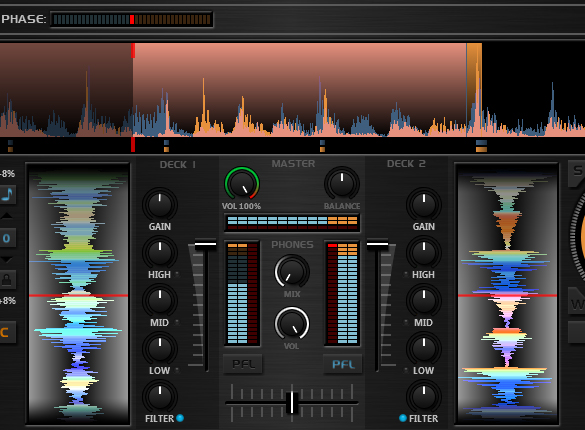
Task: Click Deck 2 filter blue indicator
Action: (x=403, y=418)
